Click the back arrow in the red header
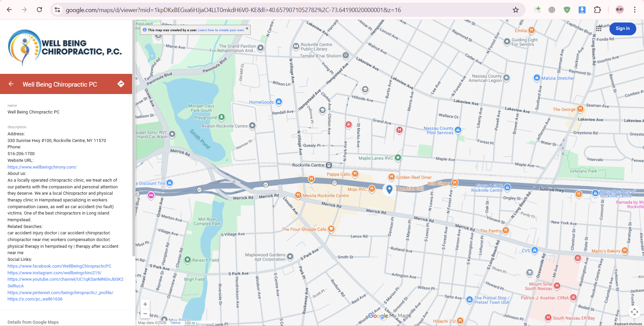This screenshot has width=644, height=326. (11, 84)
